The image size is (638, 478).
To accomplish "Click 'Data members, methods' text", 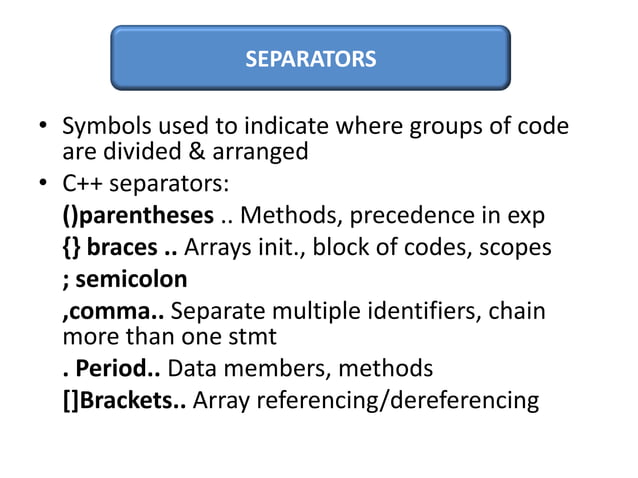I will [300, 368].
